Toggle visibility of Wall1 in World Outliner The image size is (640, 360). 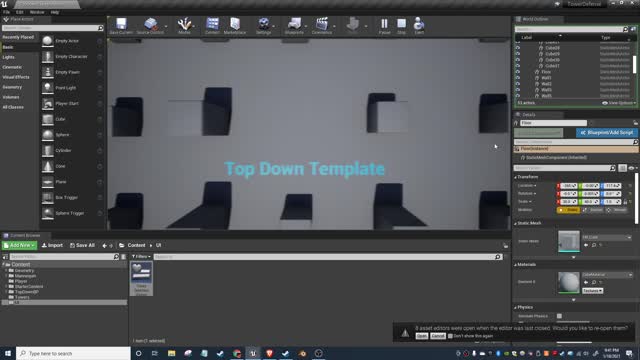518,78
